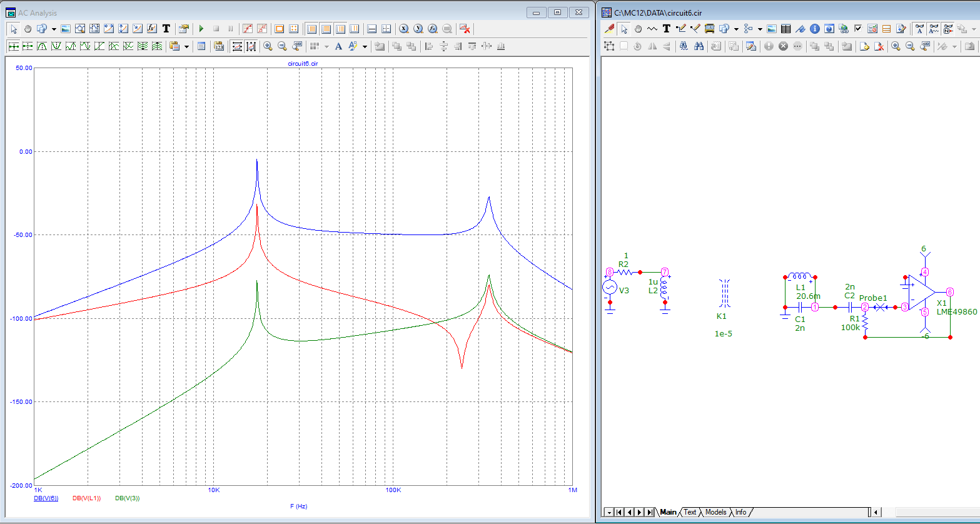The image size is (980, 524).
Task: Select the resistor component tool in schematic window
Action: point(652,29)
